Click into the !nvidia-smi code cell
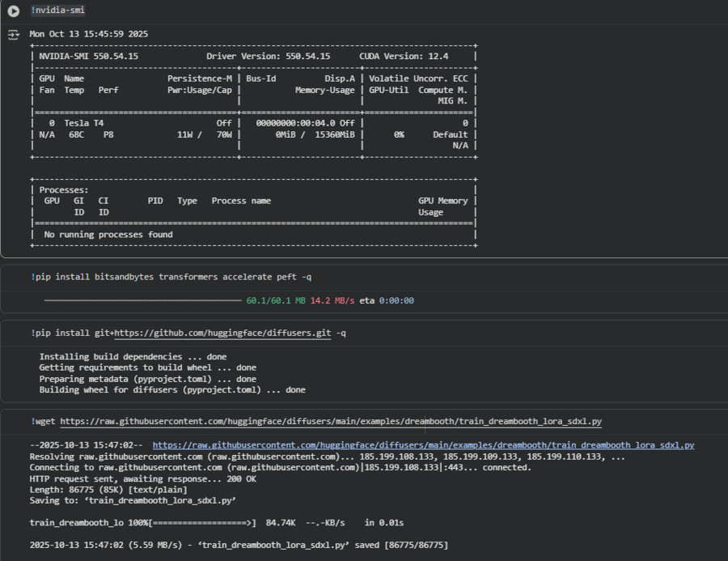 point(58,11)
